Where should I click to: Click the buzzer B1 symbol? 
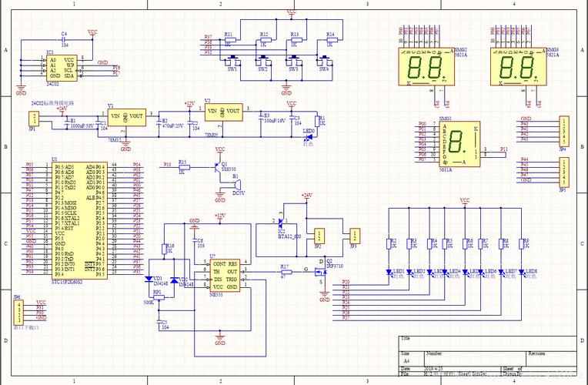pyautogui.click(x=236, y=185)
